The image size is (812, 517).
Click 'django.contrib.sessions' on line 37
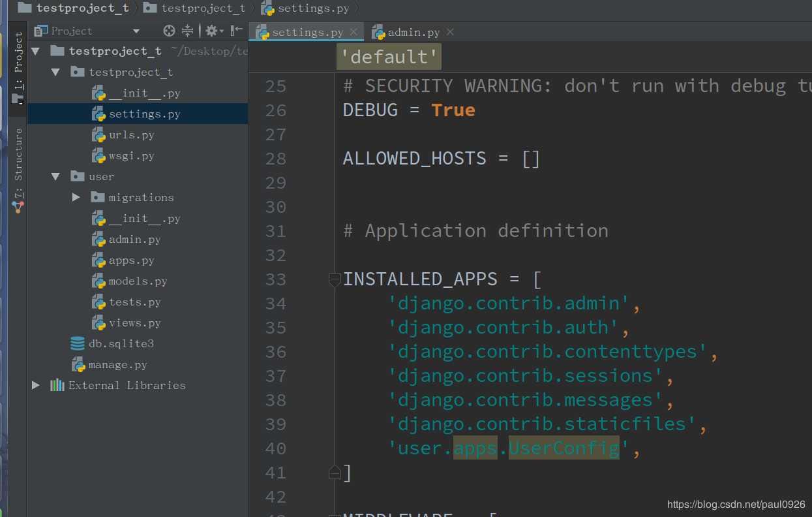(525, 375)
